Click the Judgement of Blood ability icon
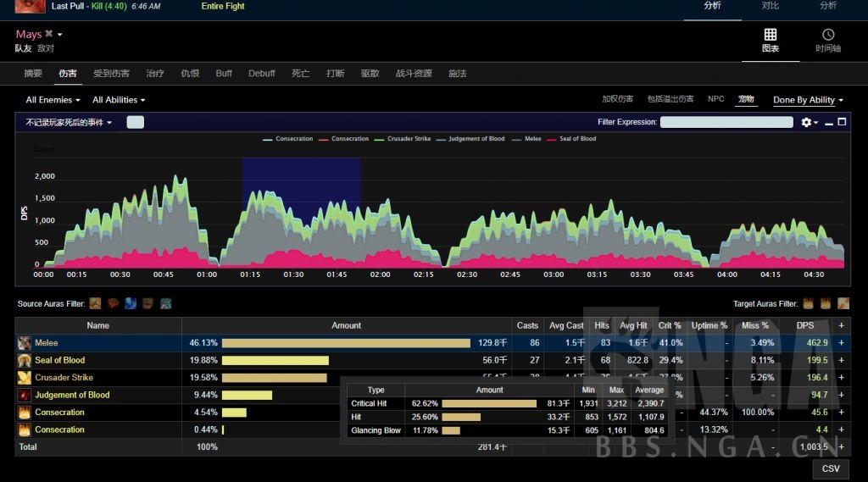This screenshot has width=868, height=482. 24,395
